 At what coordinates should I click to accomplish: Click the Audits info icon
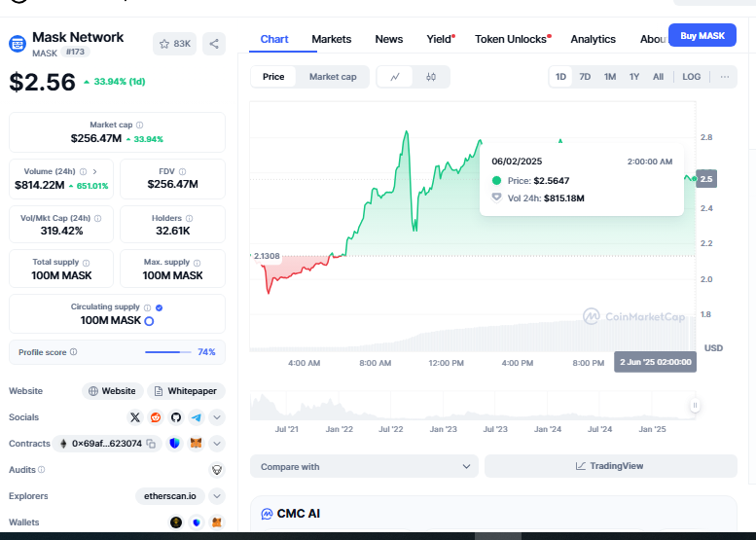coord(42,470)
